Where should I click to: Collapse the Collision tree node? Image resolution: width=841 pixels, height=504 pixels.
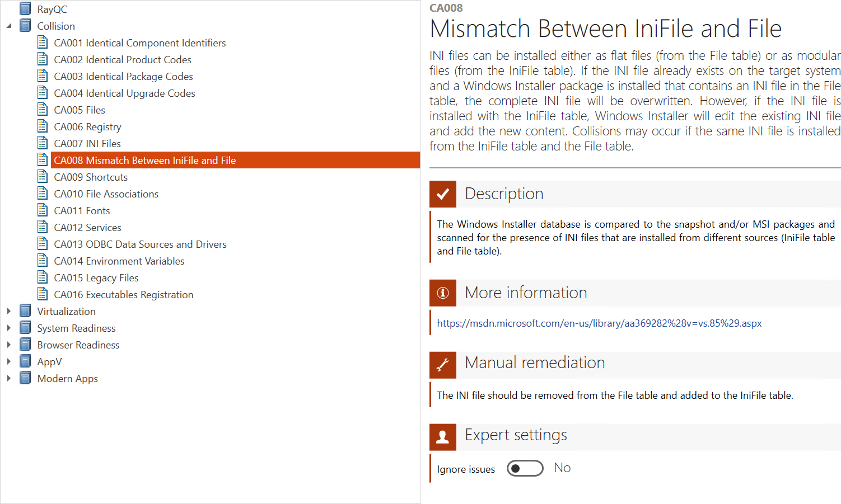click(9, 26)
